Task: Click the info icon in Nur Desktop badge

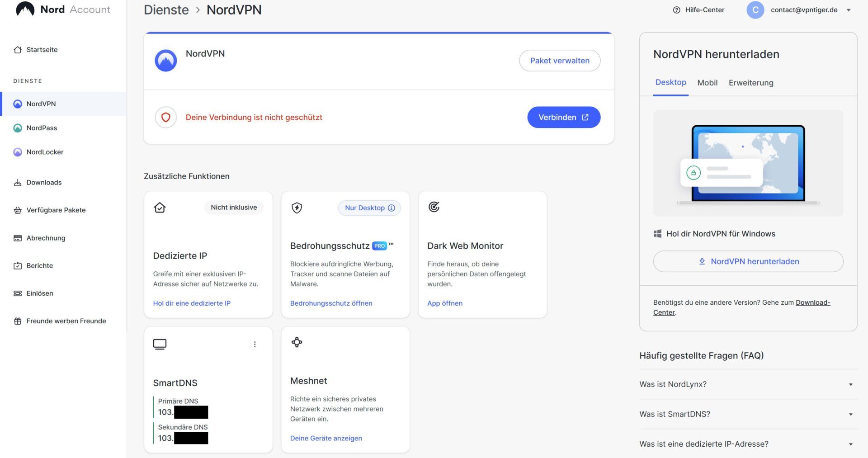Action: click(x=392, y=208)
